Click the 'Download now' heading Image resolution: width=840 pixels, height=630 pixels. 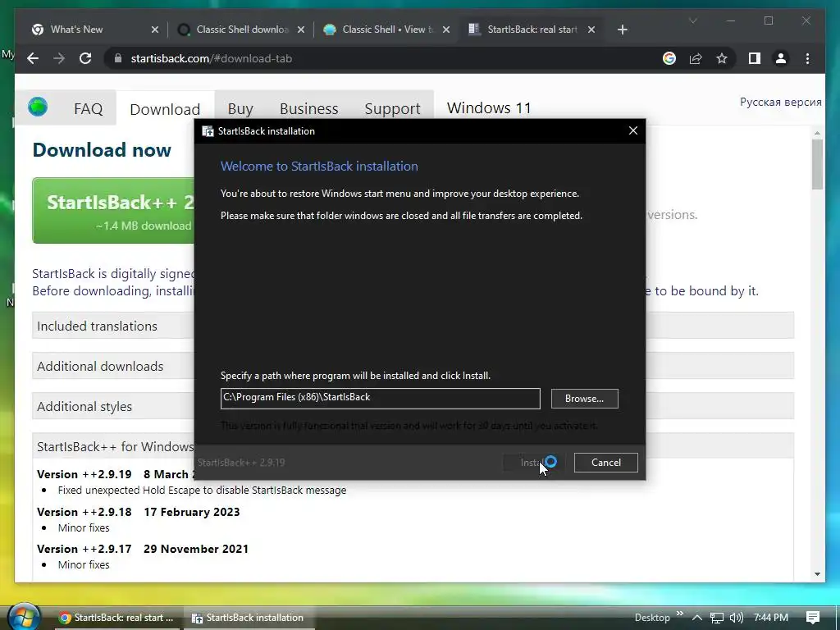102,150
